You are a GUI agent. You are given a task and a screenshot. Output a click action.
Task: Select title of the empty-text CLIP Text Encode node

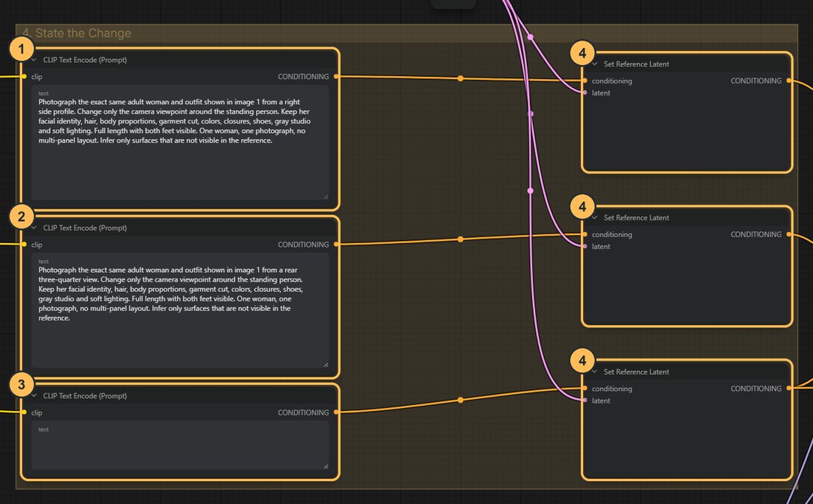[x=85, y=396]
